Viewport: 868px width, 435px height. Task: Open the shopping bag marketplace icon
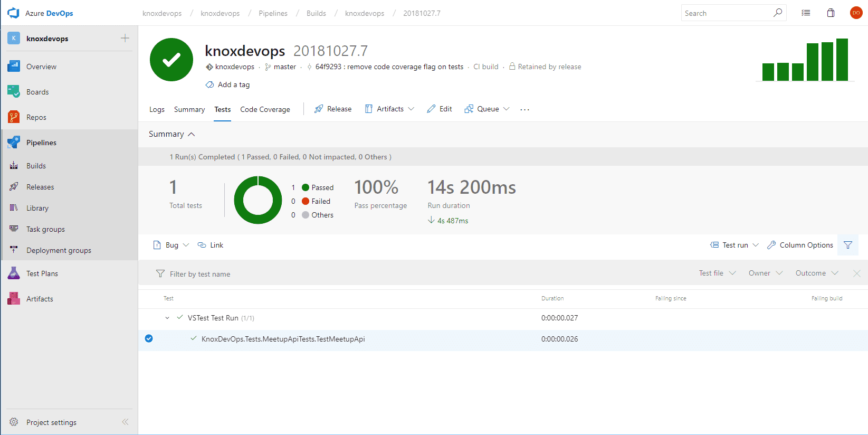point(831,13)
